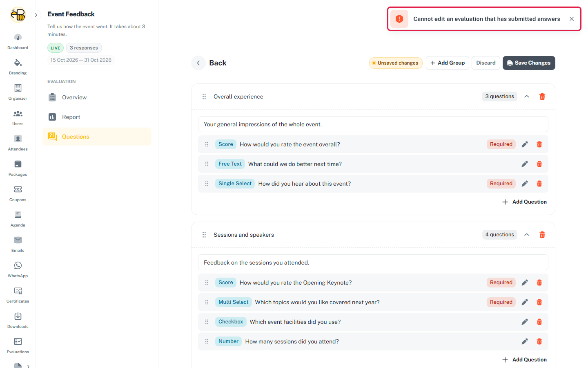Open the Evaluations section
588x368 pixels.
(18, 346)
